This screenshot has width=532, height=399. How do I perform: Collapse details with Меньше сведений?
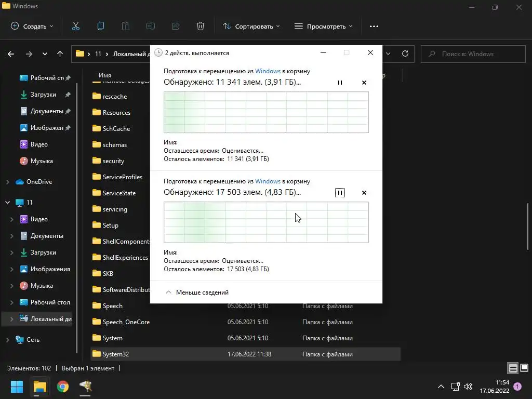point(197,292)
